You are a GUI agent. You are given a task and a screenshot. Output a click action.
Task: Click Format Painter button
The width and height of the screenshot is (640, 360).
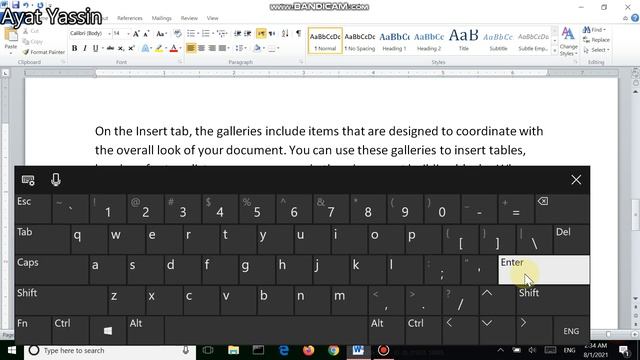44,52
